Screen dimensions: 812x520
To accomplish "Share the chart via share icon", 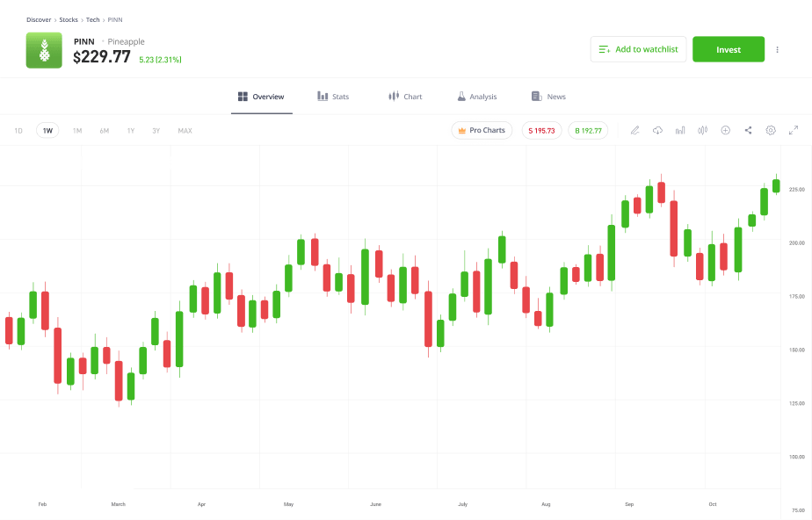I will (748, 130).
